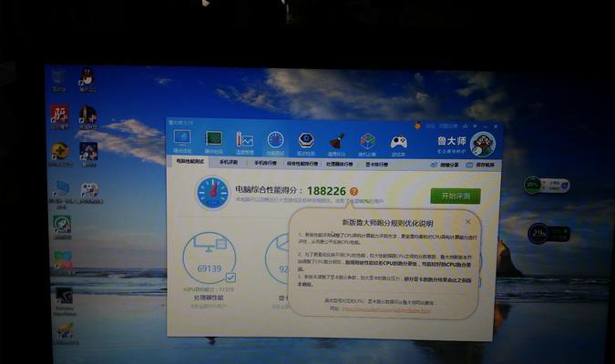Click the 29 temperature floating widget
This screenshot has height=364, width=615.
pyautogui.click(x=548, y=234)
